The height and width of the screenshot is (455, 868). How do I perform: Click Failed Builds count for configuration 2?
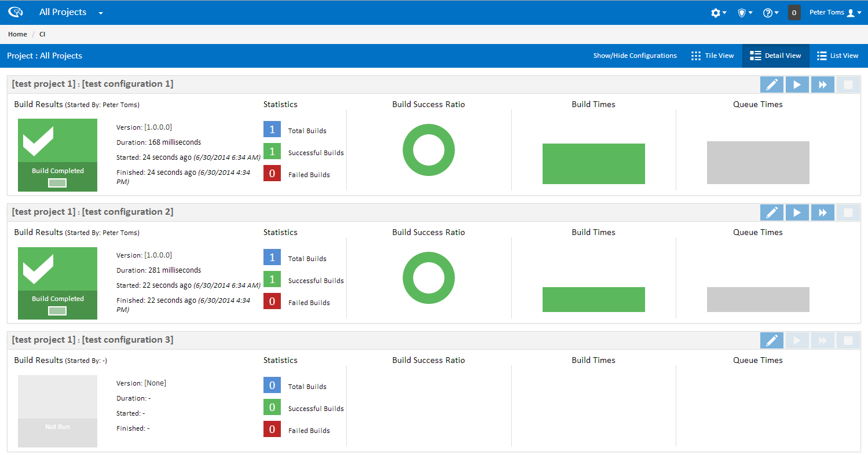(x=272, y=301)
